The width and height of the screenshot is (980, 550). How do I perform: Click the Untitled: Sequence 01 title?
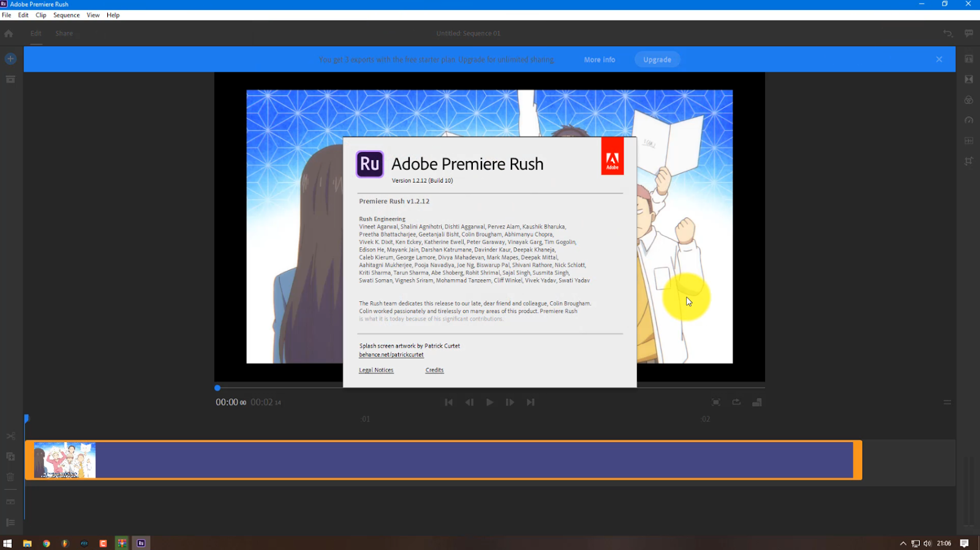pyautogui.click(x=469, y=34)
